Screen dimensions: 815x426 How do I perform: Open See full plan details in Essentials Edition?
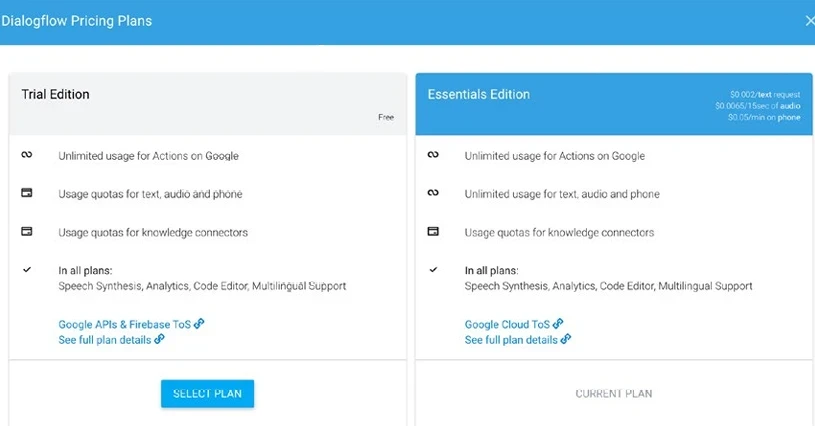coord(511,340)
